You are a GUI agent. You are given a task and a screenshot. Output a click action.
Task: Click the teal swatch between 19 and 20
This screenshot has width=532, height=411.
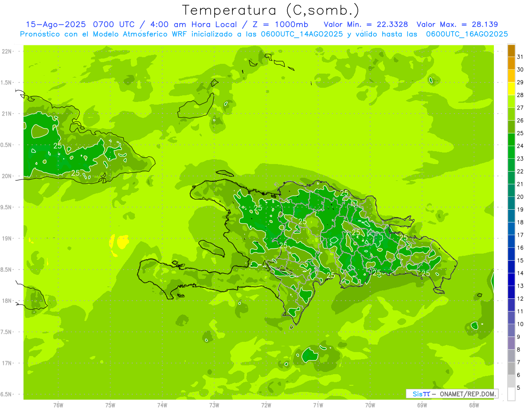[x=511, y=203]
